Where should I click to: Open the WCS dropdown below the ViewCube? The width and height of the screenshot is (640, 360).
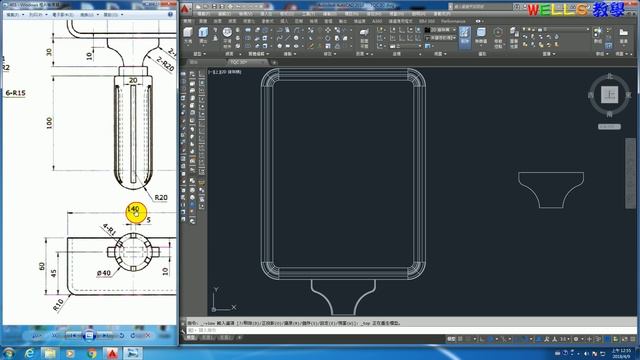pyautogui.click(x=609, y=127)
